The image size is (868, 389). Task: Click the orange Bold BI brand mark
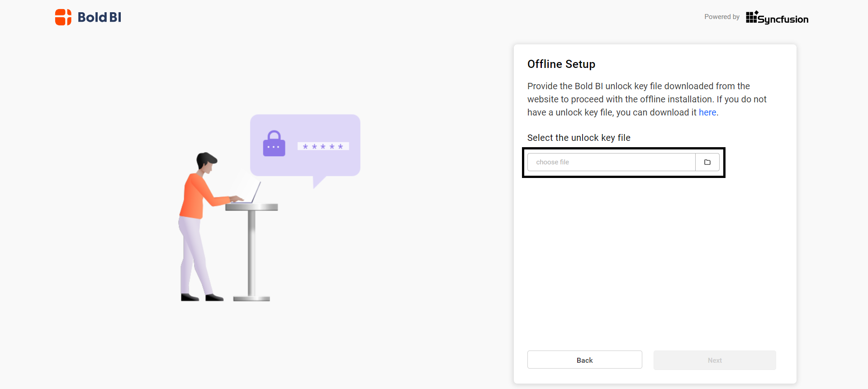[63, 17]
